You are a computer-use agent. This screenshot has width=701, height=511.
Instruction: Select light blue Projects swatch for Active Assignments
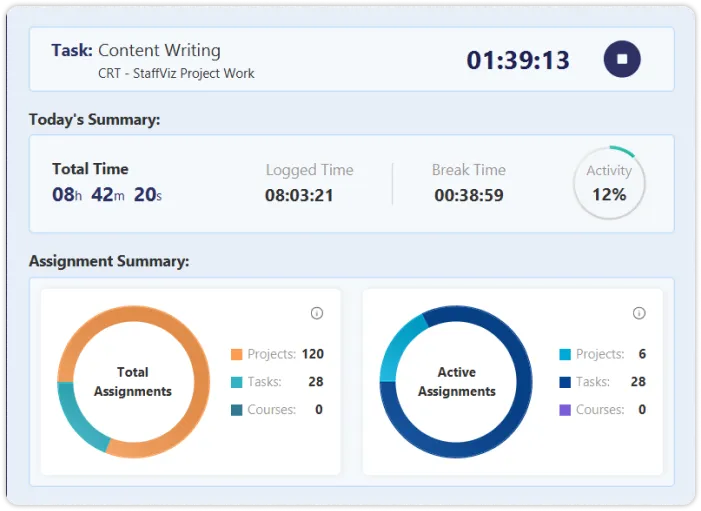click(x=565, y=354)
